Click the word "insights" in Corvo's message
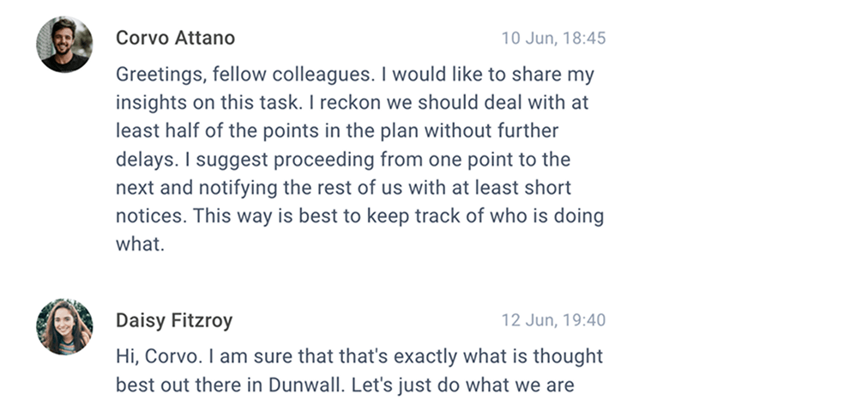Viewport: 868px width, 400px height. (x=147, y=103)
